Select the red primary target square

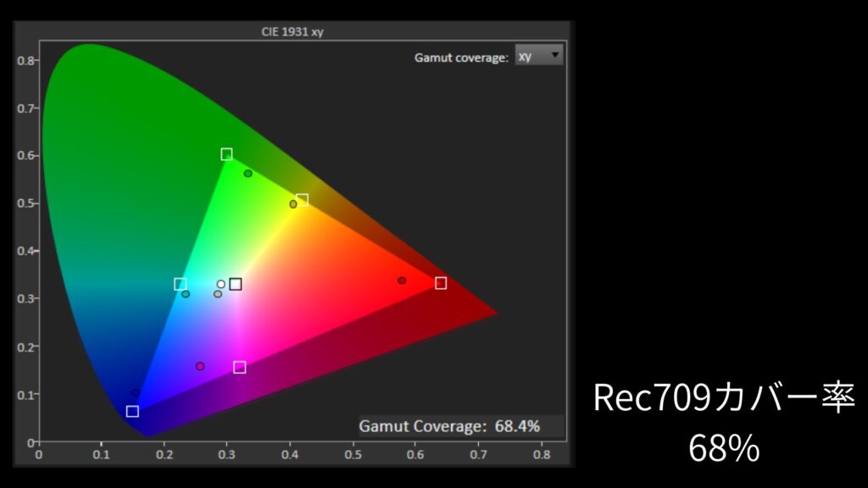441,283
